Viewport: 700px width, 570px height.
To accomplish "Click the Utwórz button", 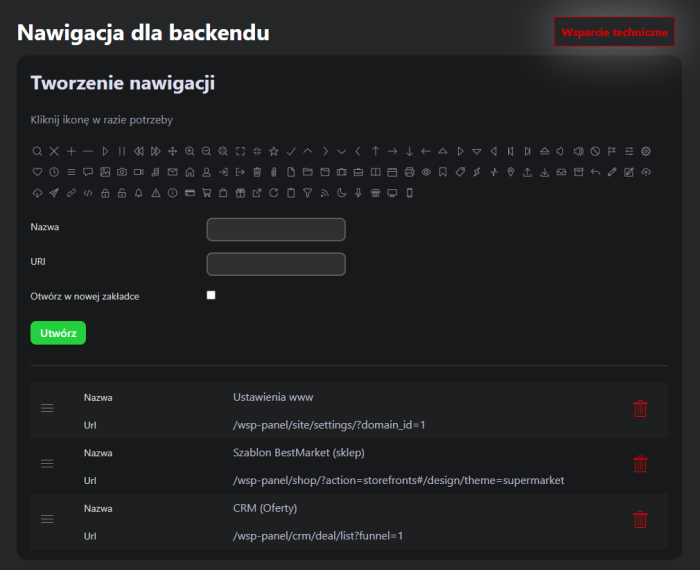I will (58, 333).
